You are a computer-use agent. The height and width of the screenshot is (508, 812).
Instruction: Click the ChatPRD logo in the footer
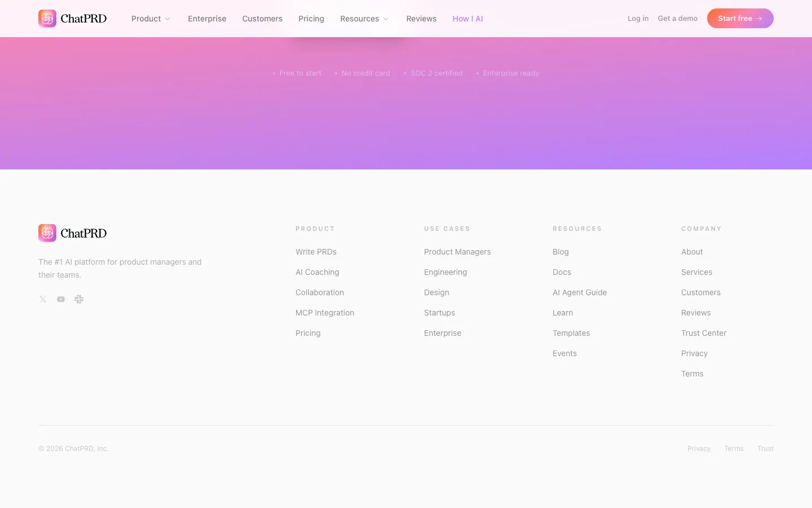click(72, 233)
